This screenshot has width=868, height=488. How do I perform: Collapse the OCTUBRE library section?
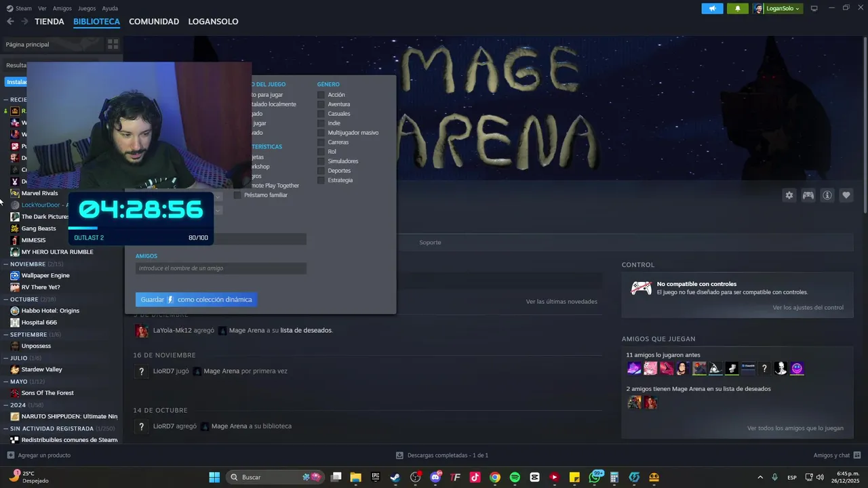[6, 300]
